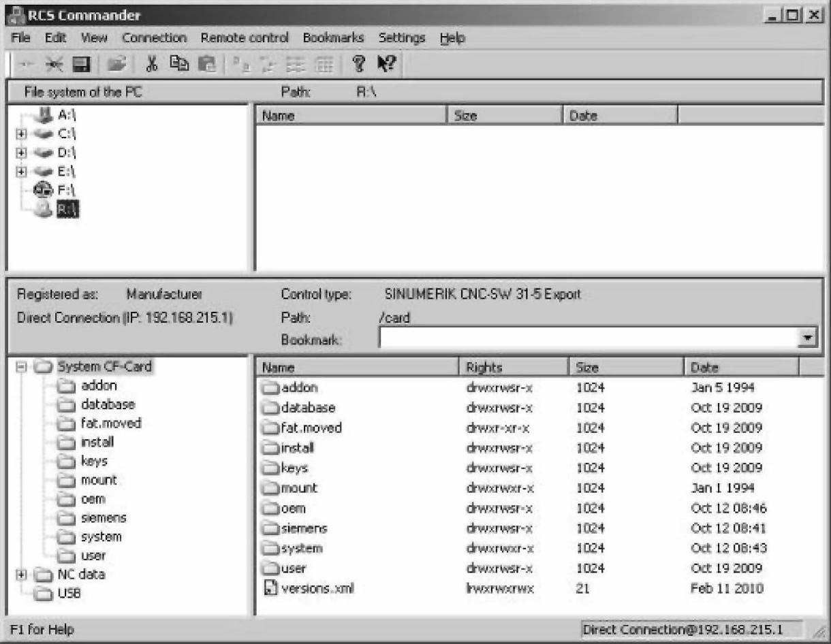The width and height of the screenshot is (831, 644).
Task: Open the File menu
Action: pyautogui.click(x=20, y=38)
